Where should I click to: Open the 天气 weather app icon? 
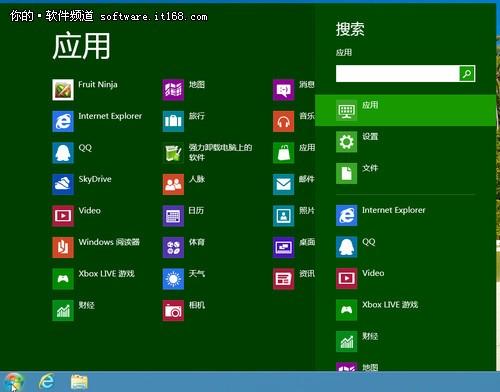(x=173, y=279)
